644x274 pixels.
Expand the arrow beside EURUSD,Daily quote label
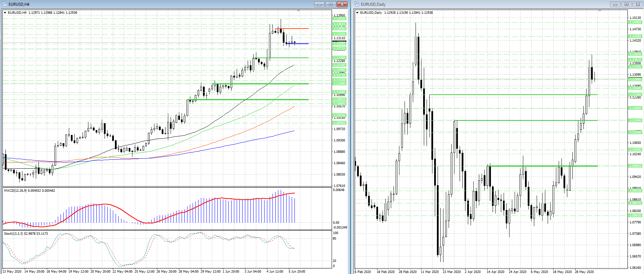357,13
